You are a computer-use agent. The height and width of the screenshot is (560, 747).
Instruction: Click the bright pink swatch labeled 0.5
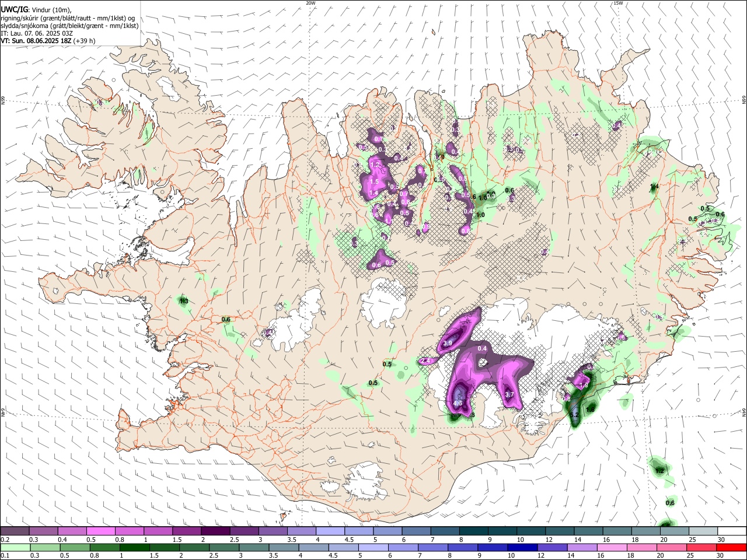(x=100, y=531)
